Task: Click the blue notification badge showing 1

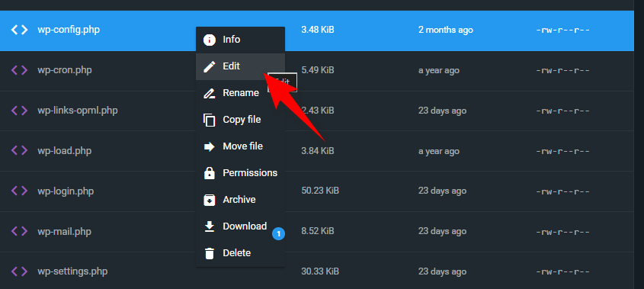Action: [x=278, y=234]
